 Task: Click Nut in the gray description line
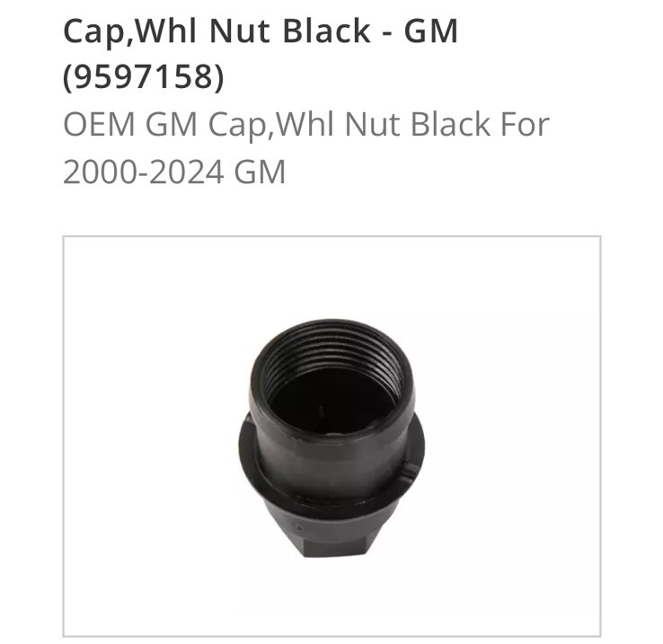click(x=372, y=124)
